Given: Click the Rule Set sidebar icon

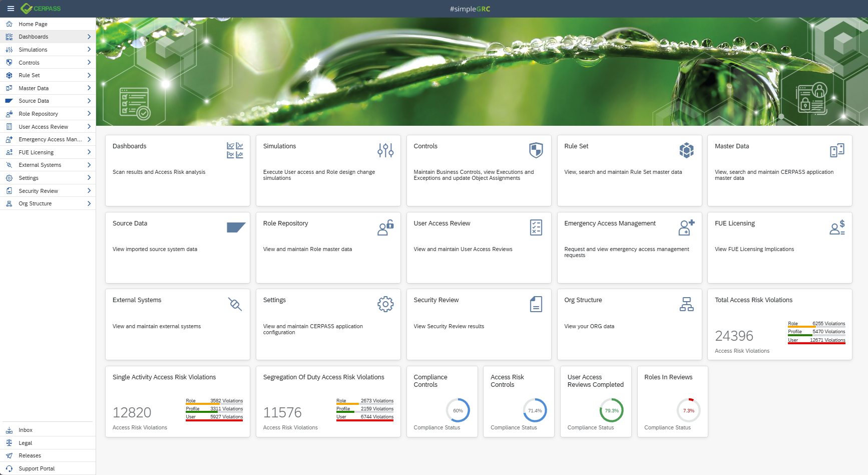Looking at the screenshot, I should pos(9,75).
